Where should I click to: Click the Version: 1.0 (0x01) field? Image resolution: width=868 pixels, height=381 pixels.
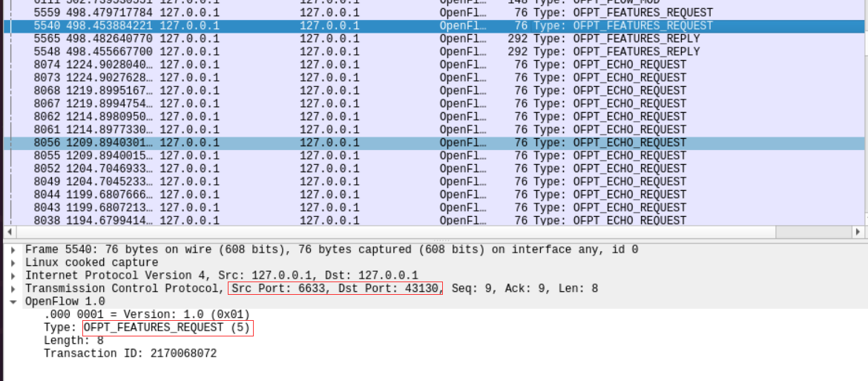[147, 315]
